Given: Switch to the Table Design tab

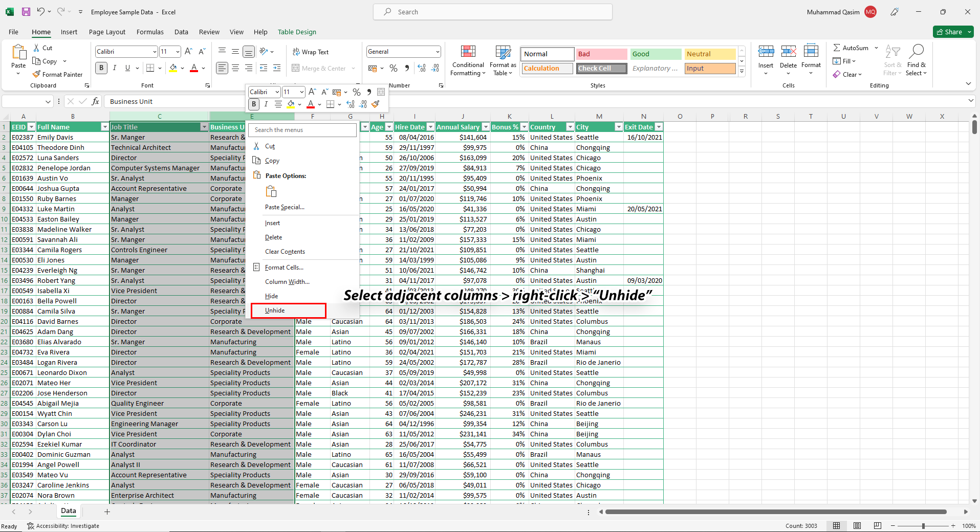Looking at the screenshot, I should tap(296, 32).
